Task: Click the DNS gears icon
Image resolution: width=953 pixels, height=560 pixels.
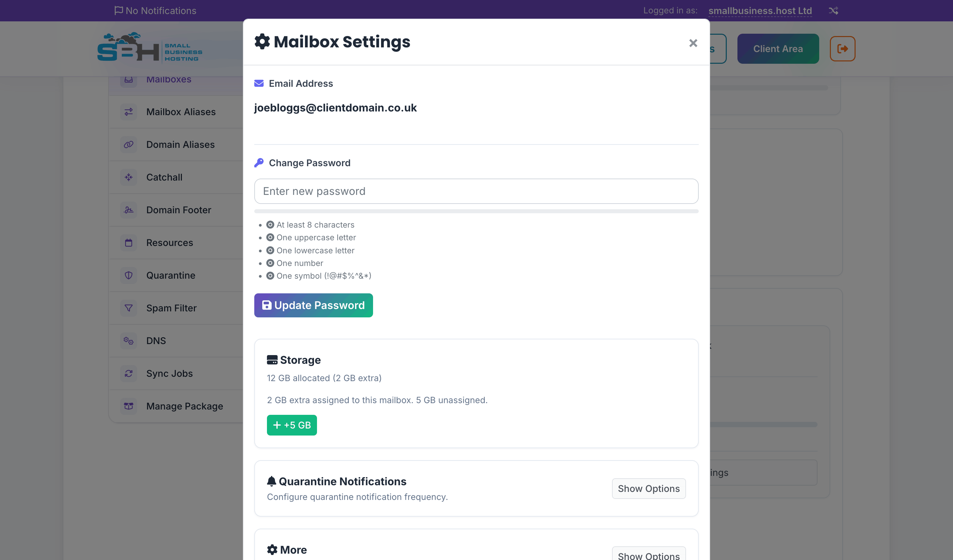Action: 128,341
